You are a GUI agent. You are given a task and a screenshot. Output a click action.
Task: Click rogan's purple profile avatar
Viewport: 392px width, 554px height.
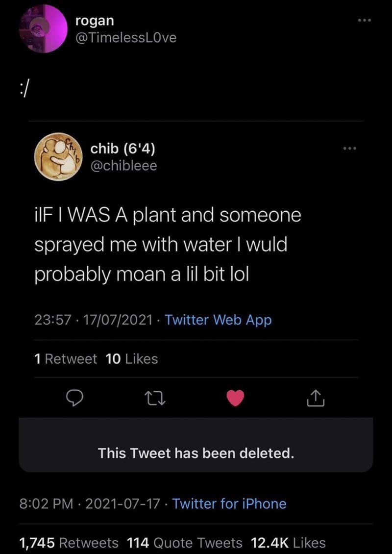42,28
